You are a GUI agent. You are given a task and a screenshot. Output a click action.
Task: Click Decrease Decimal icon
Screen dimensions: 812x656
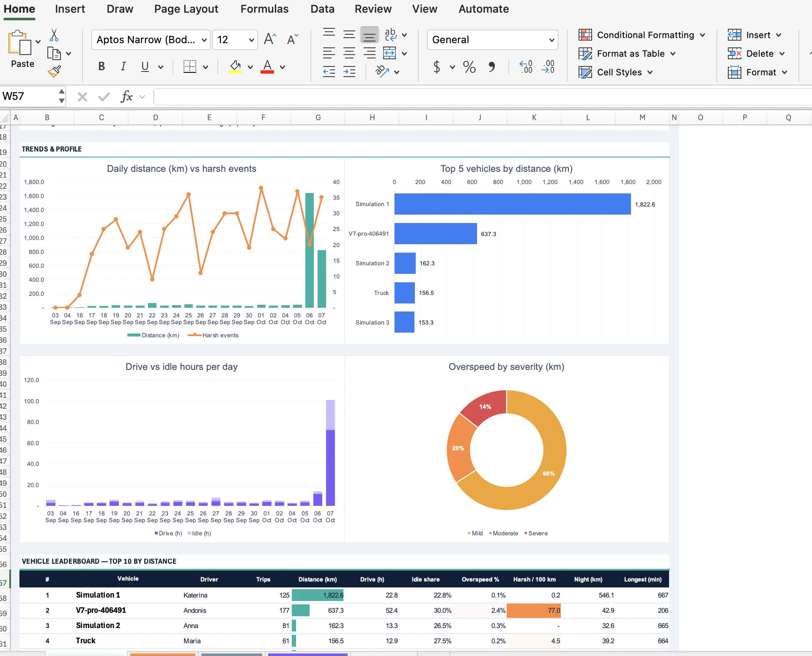tap(548, 67)
